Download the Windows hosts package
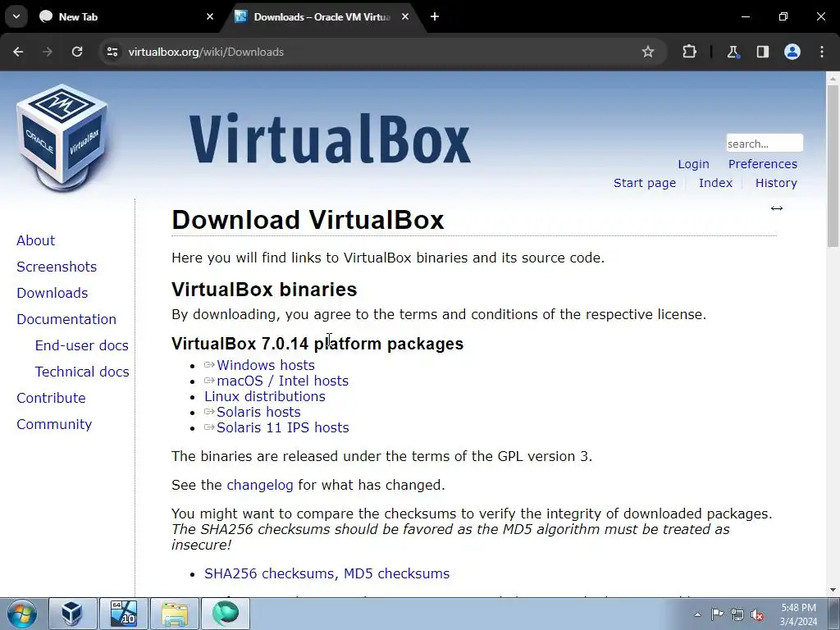 265,365
